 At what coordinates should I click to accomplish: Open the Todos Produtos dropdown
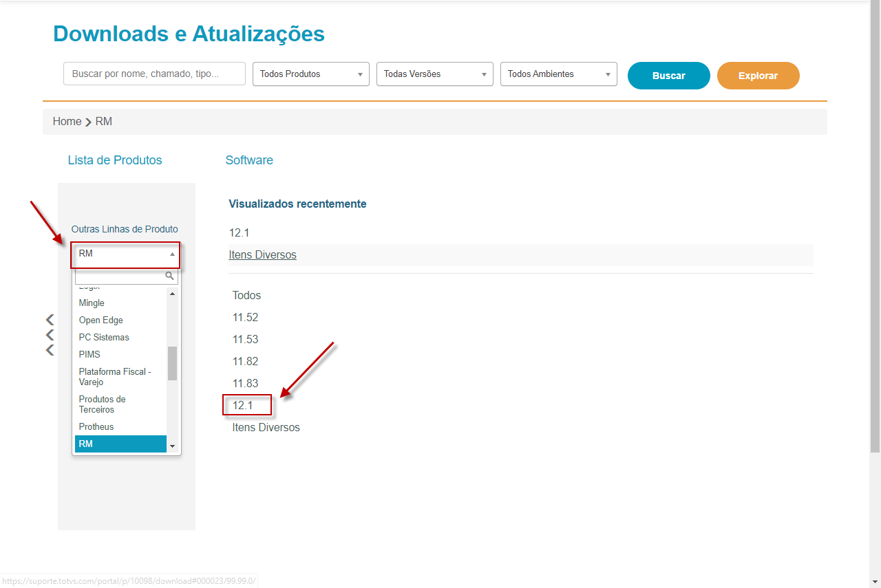pos(311,74)
